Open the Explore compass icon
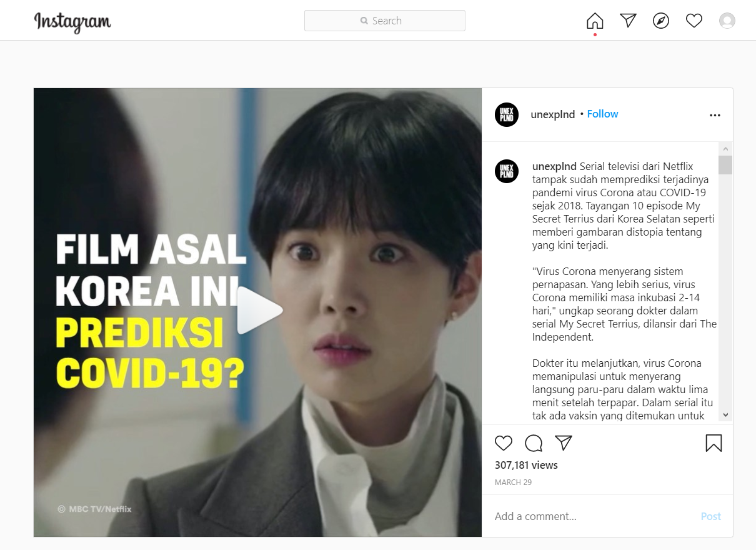Viewport: 756px width, 550px height. coord(661,21)
